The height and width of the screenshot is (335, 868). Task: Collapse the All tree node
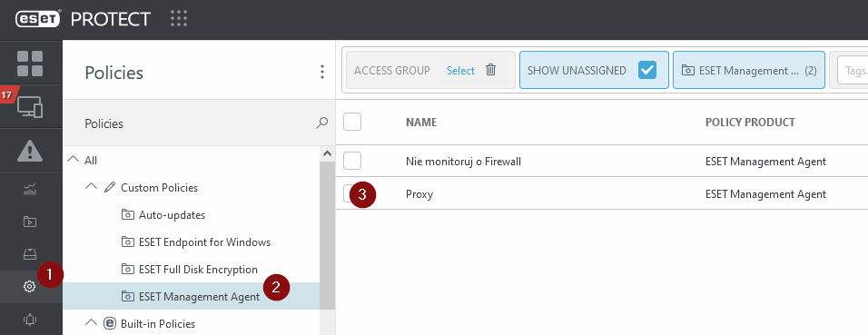pyautogui.click(x=73, y=160)
